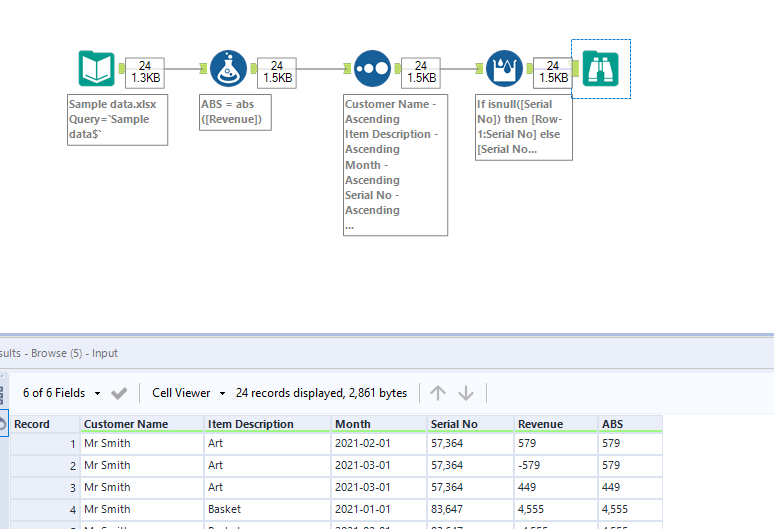Screen dimensions: 774x529
Task: Expand the Cell Viewer dropdown
Action: pos(188,393)
